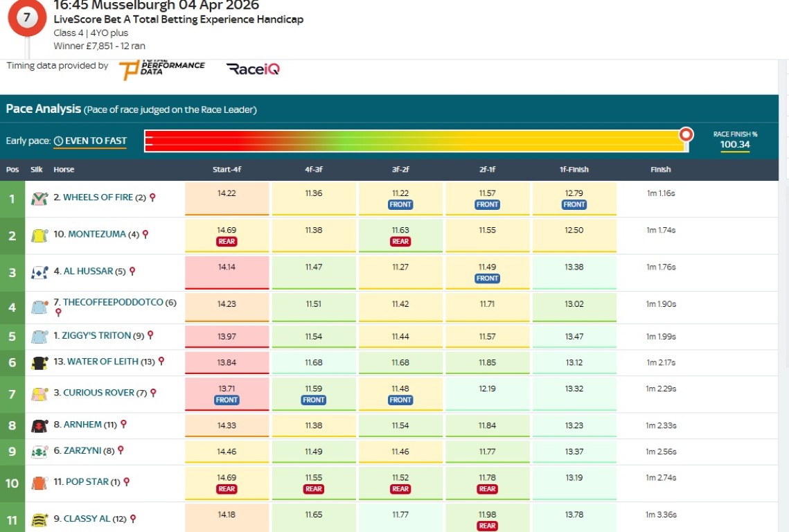Click the 2f-1f column header

tap(487, 170)
